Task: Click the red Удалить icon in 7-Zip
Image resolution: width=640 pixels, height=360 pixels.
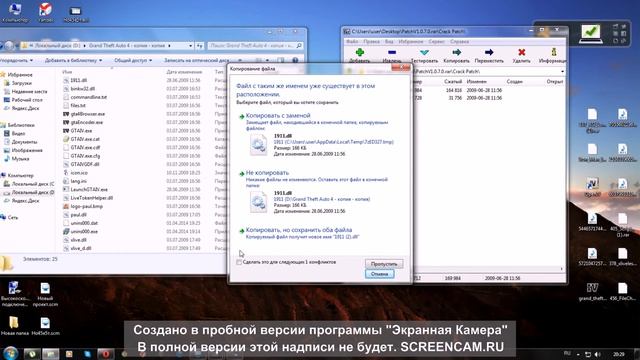Action: tap(521, 52)
